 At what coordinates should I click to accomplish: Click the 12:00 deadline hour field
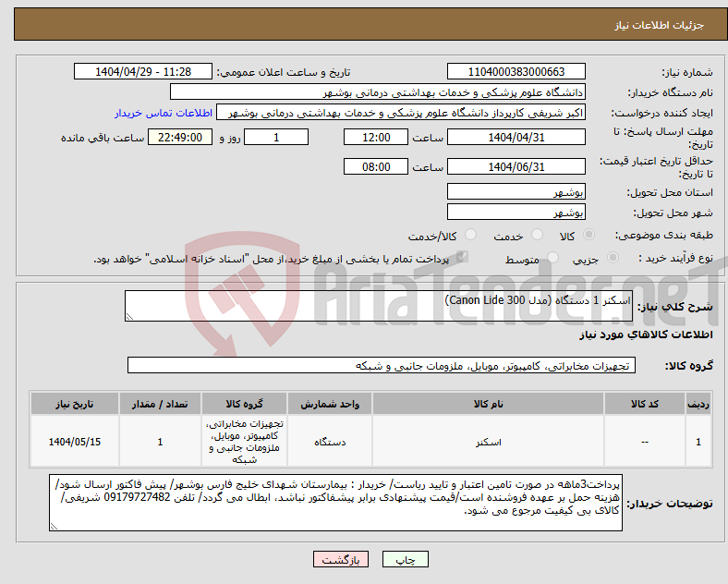pyautogui.click(x=376, y=137)
